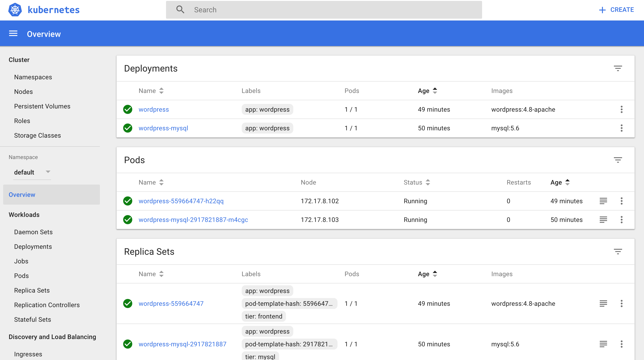View logs for pod wordpress-559664747-h22qq
The height and width of the screenshot is (360, 644).
[x=603, y=201]
